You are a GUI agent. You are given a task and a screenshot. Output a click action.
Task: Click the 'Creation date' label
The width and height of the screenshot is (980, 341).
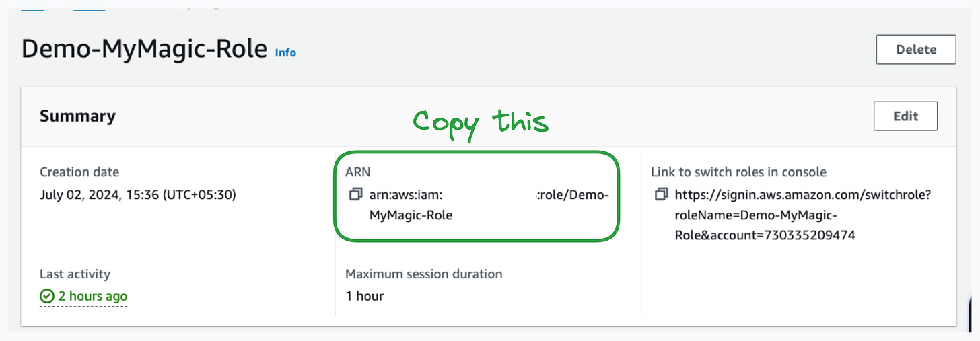point(79,172)
